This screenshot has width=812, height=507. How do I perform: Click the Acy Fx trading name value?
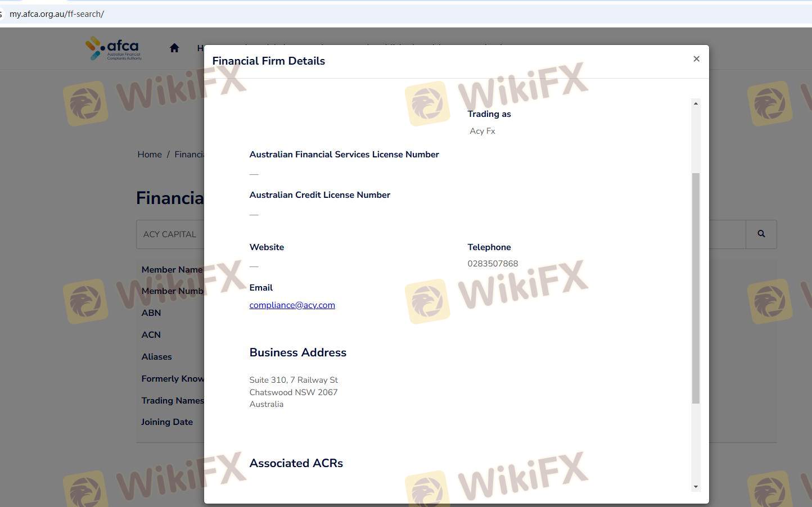coord(482,131)
